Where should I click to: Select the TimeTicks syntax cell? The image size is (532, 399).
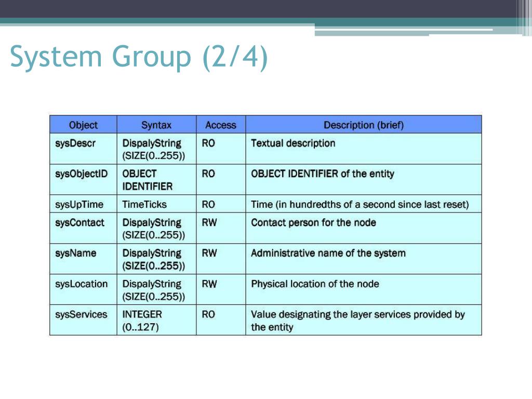tap(156, 204)
